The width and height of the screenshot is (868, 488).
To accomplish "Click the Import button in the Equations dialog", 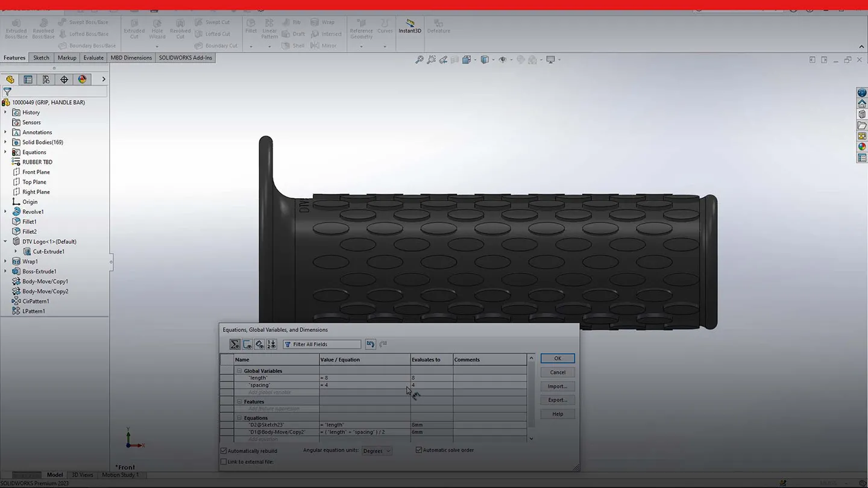I will [557, 386].
